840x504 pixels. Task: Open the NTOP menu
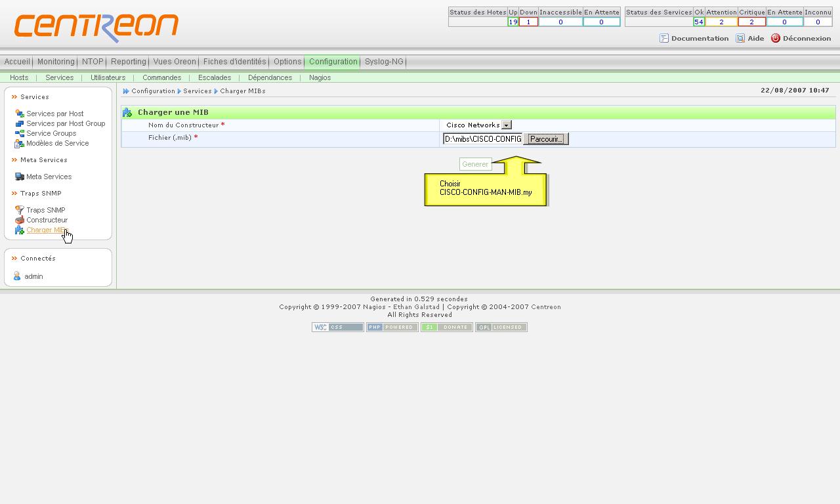point(93,62)
